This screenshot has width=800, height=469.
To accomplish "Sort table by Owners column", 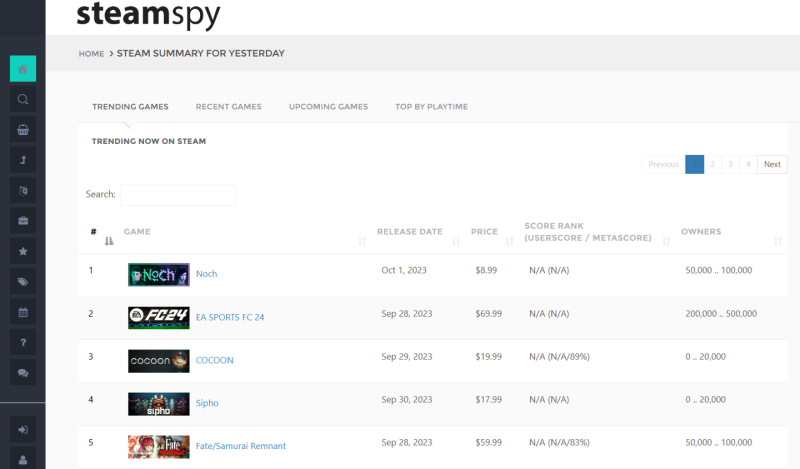I will pyautogui.click(x=701, y=232).
